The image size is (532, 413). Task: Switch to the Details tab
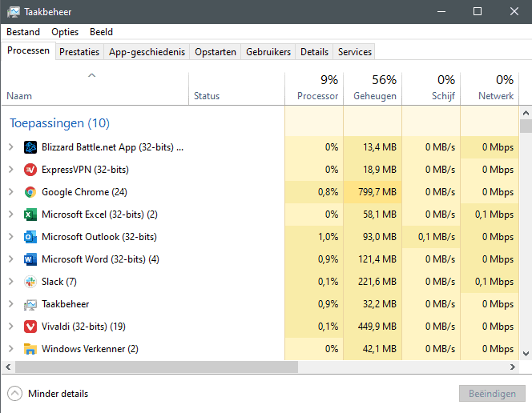(x=315, y=52)
